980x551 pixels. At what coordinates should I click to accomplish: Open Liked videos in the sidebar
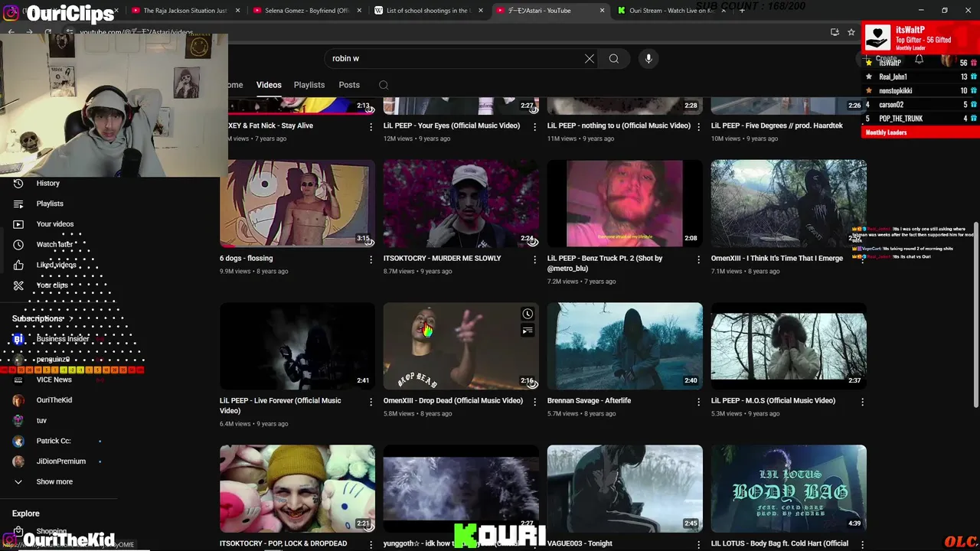click(x=56, y=265)
